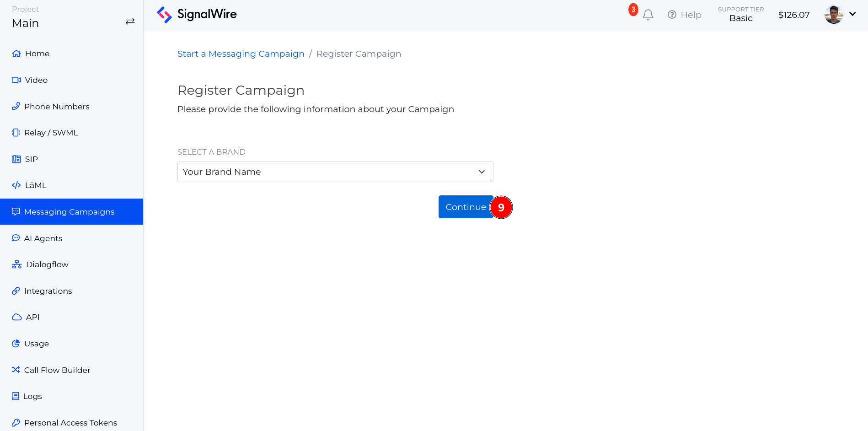
Task: Click the Usage pie chart icon
Action: click(16, 343)
